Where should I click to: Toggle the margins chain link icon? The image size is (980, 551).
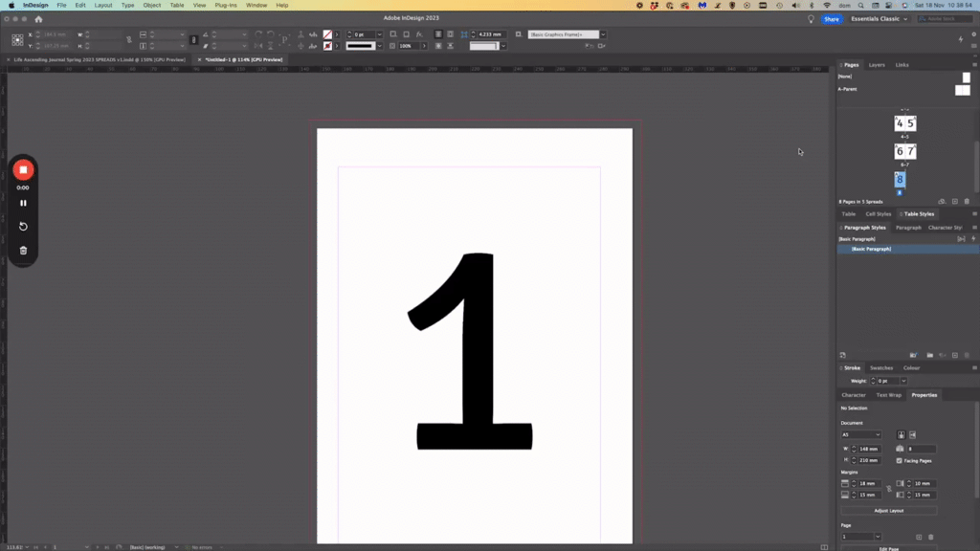point(889,489)
